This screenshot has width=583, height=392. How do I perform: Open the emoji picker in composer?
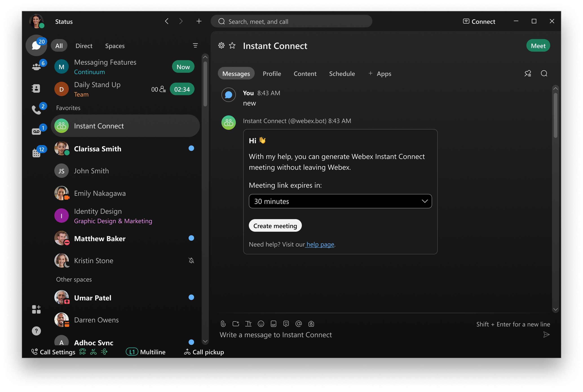[261, 324]
